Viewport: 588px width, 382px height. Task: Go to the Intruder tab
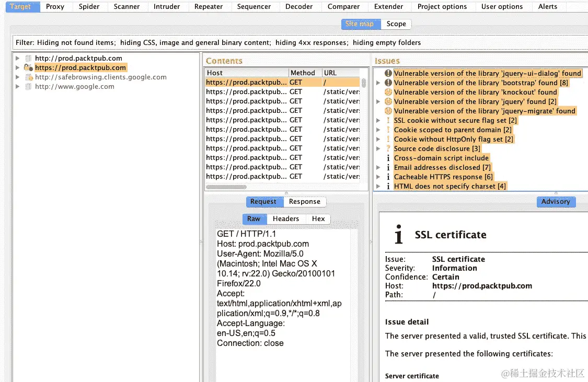[x=167, y=6]
